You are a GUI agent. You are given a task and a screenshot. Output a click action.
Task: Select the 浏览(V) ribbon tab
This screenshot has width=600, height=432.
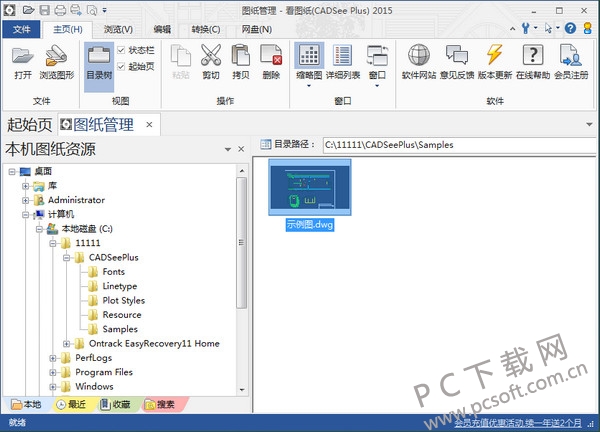click(x=118, y=29)
